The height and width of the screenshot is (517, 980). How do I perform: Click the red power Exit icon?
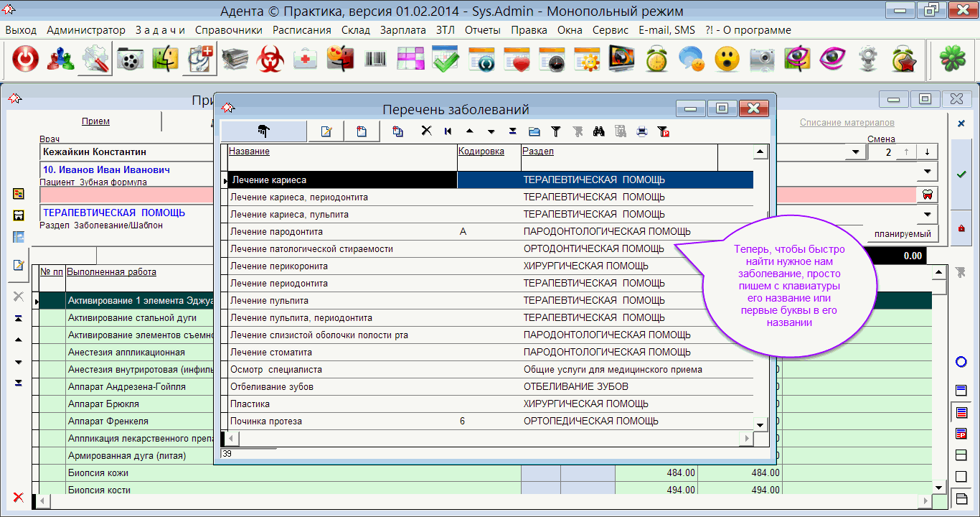[x=26, y=60]
